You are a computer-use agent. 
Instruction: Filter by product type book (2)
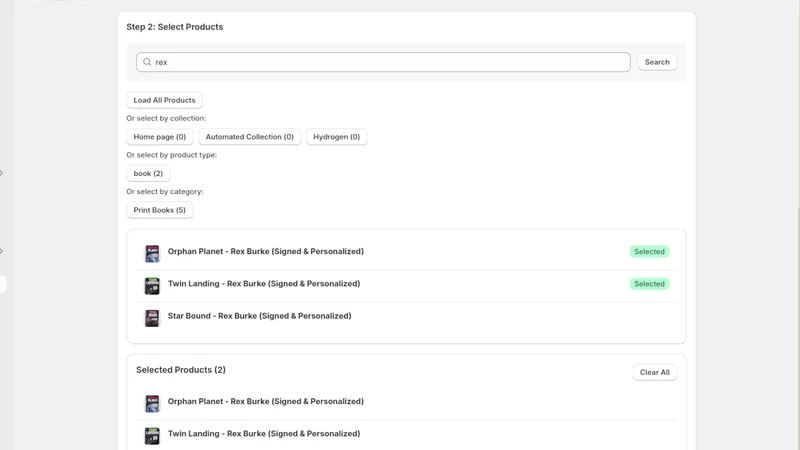(148, 173)
